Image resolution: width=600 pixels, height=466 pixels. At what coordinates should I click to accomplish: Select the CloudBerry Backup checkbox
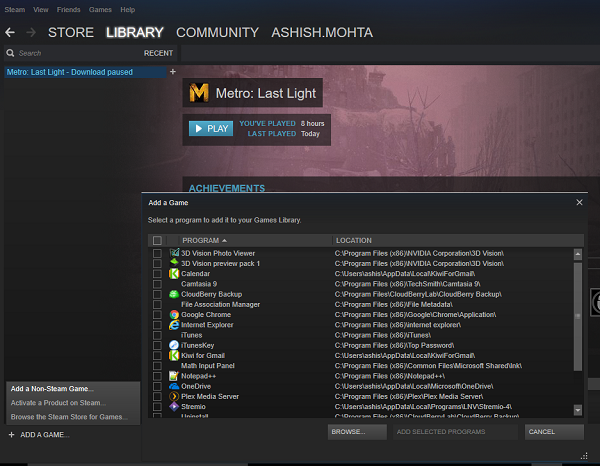tap(157, 294)
